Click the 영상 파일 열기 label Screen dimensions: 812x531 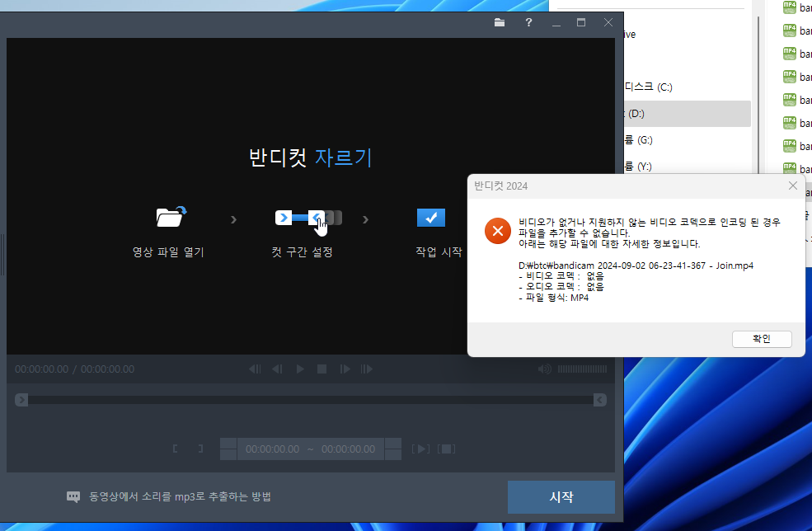(168, 252)
